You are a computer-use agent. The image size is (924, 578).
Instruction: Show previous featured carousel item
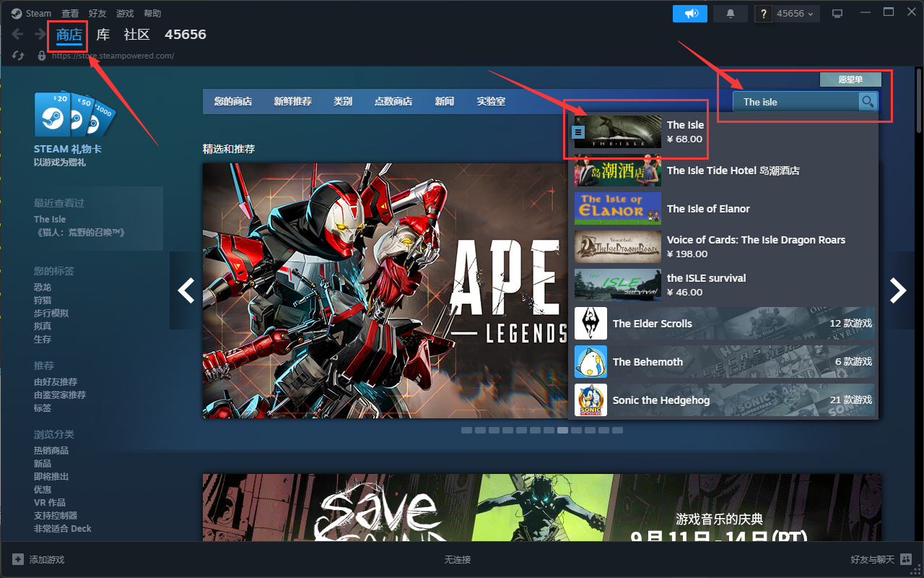click(x=186, y=290)
